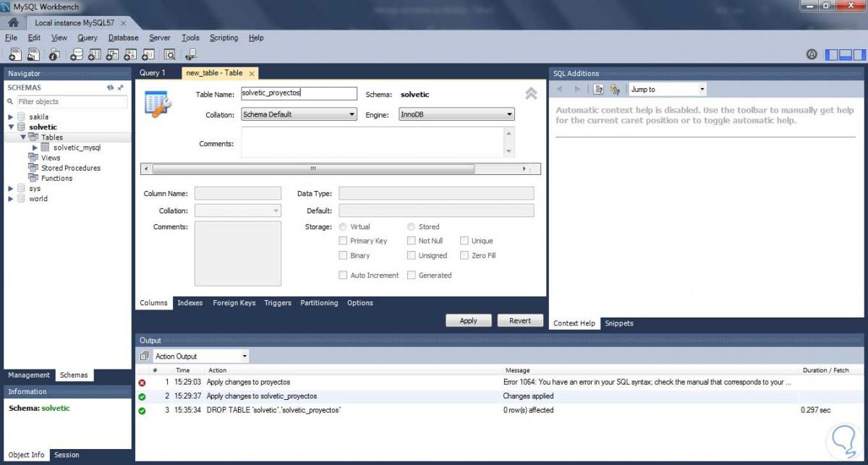Image resolution: width=868 pixels, height=465 pixels.
Task: Select the Virtual storage radio button
Action: [343, 227]
